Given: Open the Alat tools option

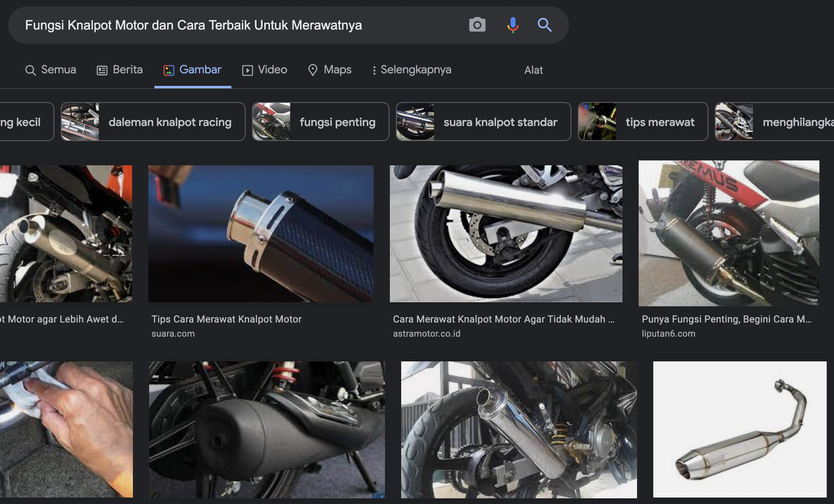Looking at the screenshot, I should coord(533,70).
